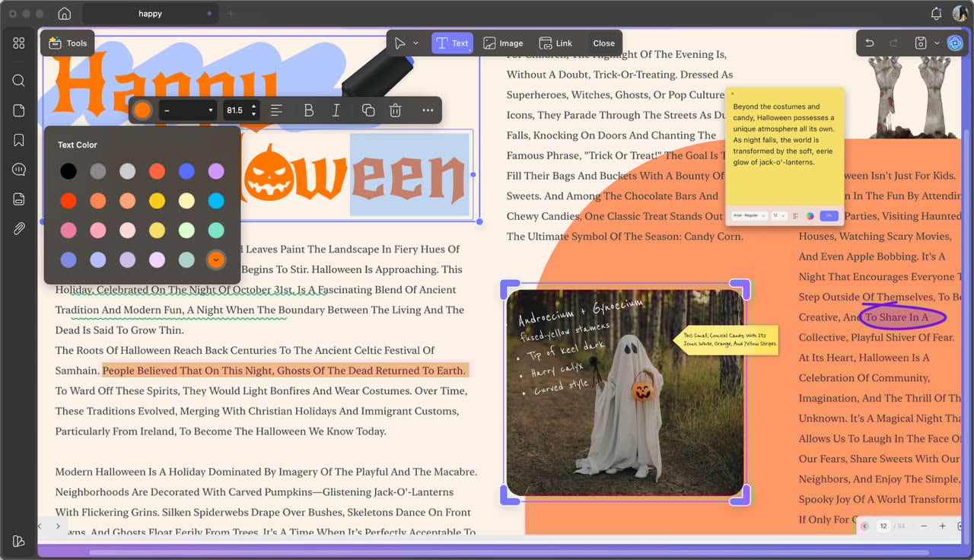Click the trash icon to delete text
The width and height of the screenshot is (974, 560).
(x=395, y=110)
